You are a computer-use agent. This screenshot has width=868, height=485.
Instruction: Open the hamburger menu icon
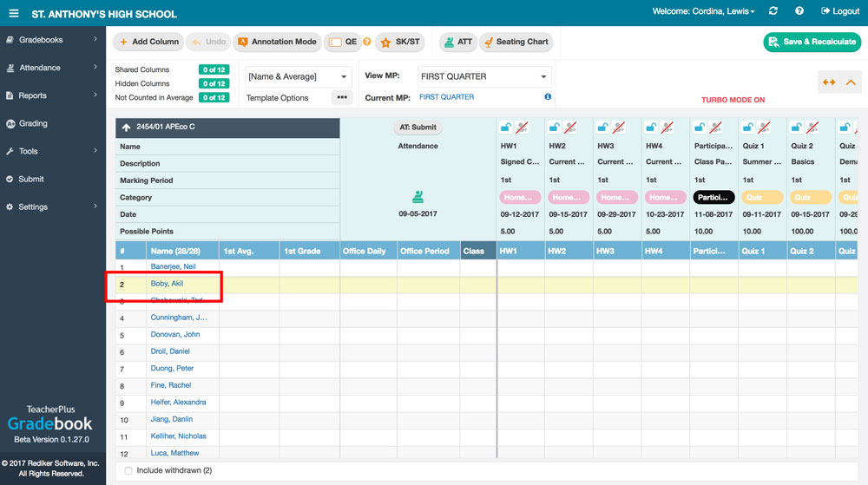(x=14, y=14)
